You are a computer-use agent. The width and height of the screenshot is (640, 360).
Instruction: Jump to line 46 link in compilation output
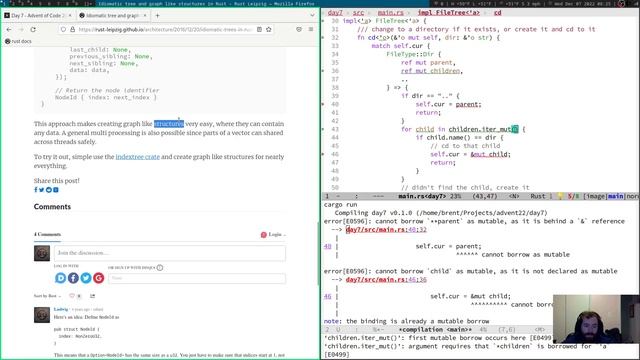327,296
